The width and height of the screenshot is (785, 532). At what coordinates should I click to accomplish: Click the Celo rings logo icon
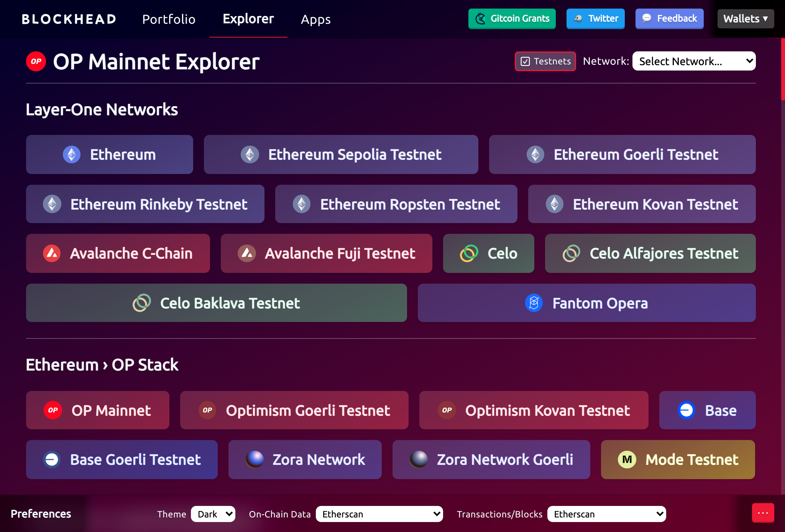coord(469,253)
